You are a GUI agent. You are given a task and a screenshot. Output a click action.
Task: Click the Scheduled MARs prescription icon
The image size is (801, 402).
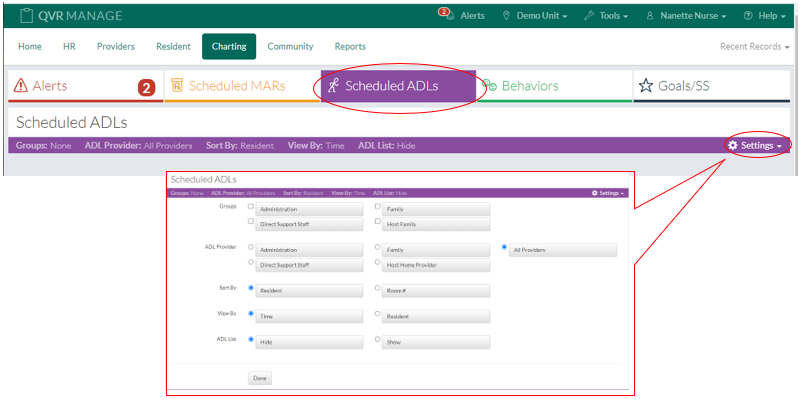point(177,86)
